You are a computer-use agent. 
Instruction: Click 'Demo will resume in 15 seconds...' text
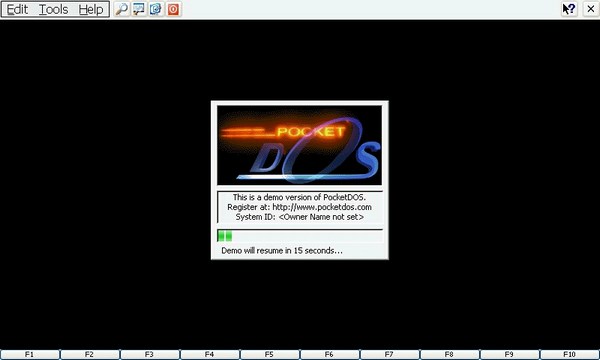[282, 251]
